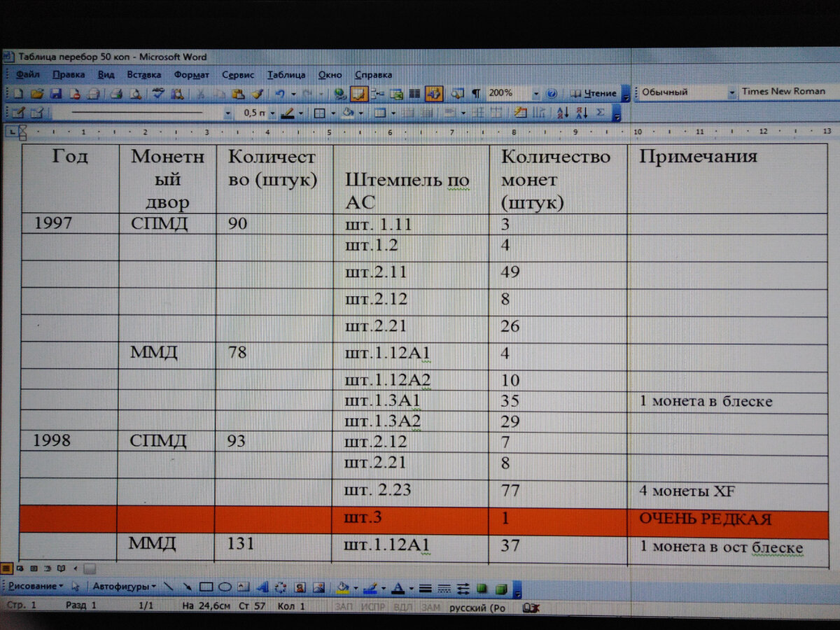Select the table Eraser tool

point(36,113)
